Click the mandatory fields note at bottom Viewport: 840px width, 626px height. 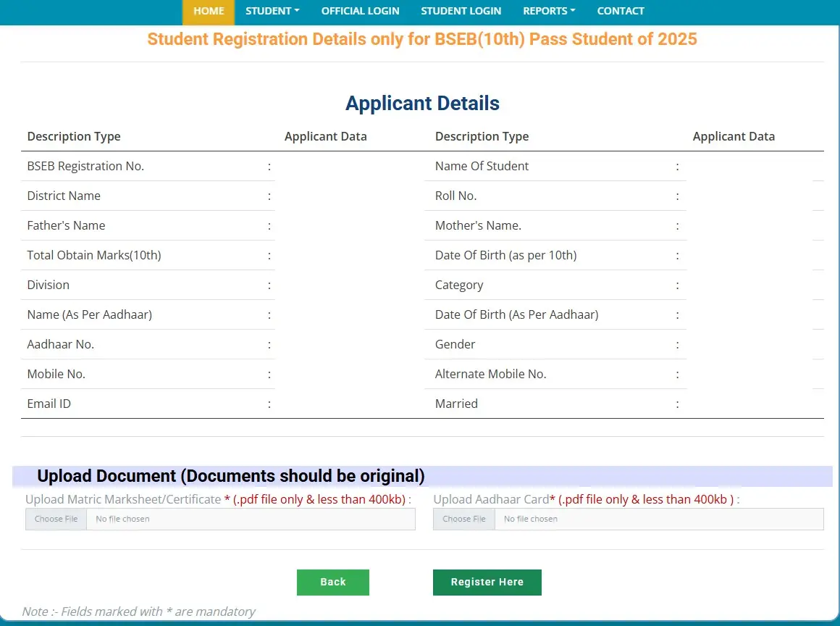[139, 612]
